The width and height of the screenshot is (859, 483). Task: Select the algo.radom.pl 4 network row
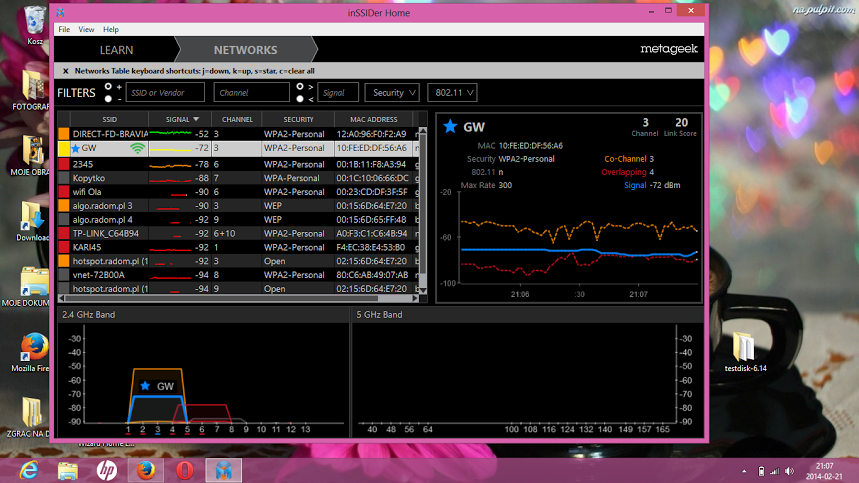tap(238, 220)
